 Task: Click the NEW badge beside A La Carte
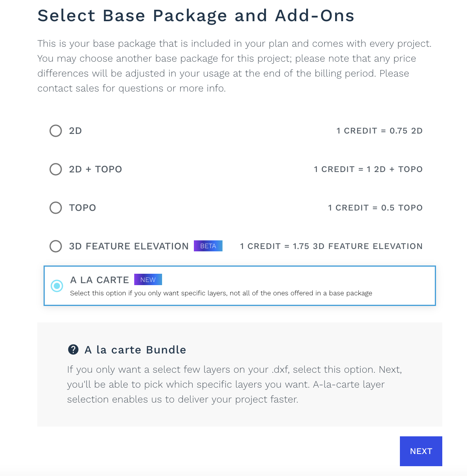pyautogui.click(x=148, y=280)
